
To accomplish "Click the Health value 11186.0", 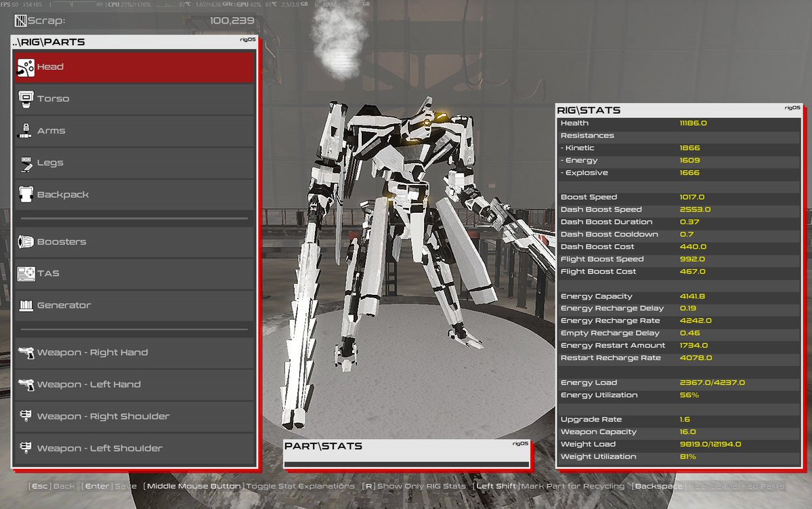I will coord(693,123).
